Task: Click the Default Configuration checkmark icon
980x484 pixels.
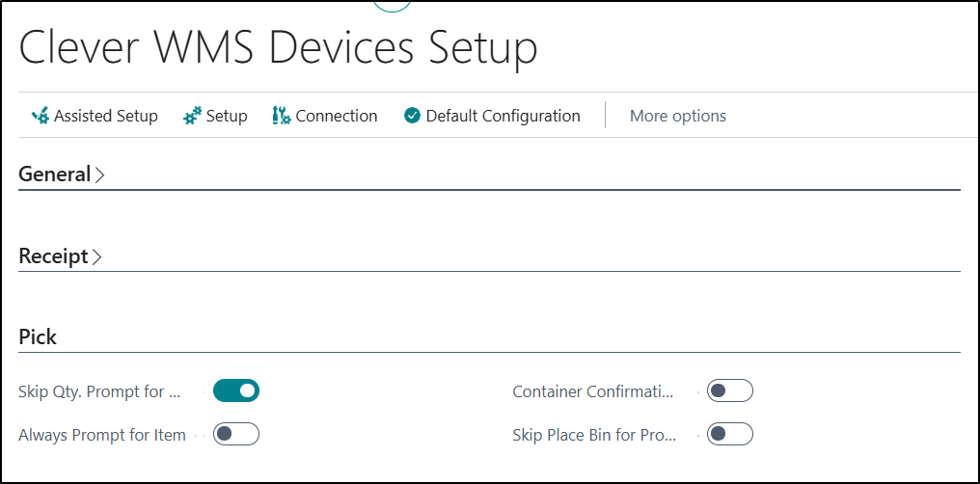Action: [x=412, y=116]
